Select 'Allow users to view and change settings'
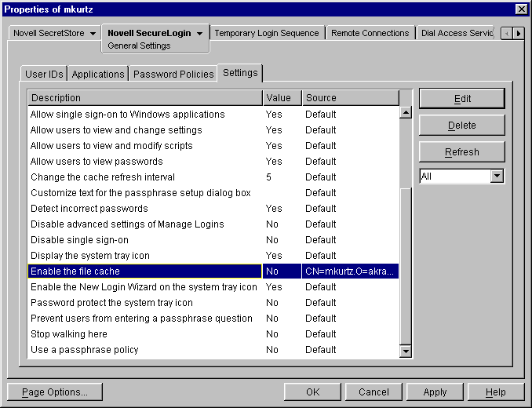This screenshot has height=408, width=532. click(213, 130)
